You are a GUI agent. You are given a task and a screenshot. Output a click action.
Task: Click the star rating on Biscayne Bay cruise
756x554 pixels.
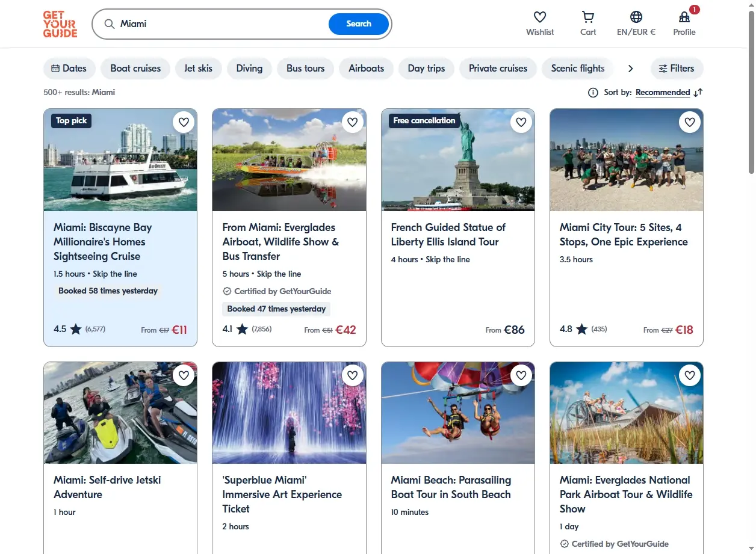point(76,329)
